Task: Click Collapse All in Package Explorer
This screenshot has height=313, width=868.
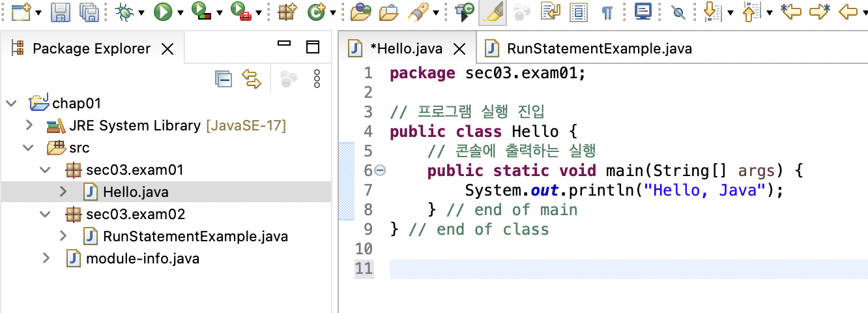Action: [224, 79]
